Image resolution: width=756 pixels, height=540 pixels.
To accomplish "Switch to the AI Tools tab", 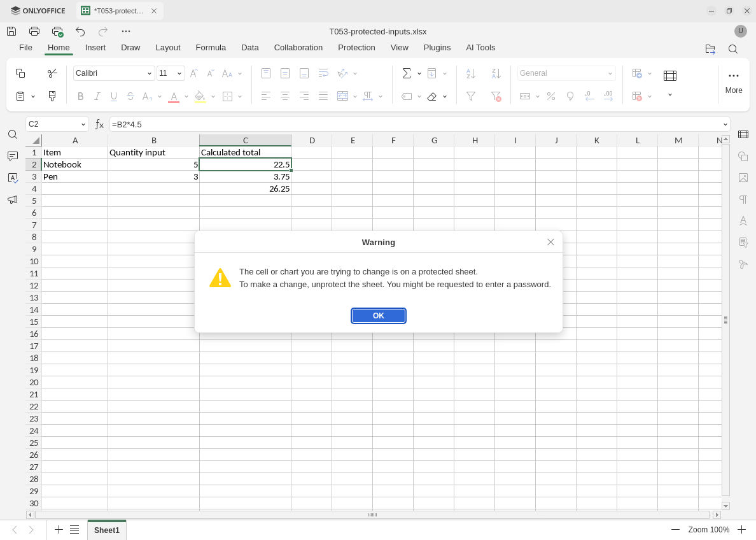I will click(480, 47).
